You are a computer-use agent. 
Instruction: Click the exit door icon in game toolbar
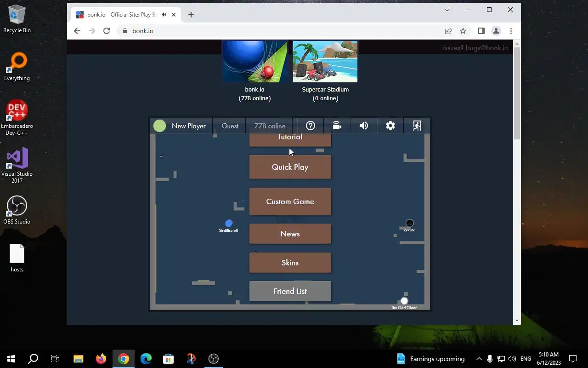coord(417,126)
